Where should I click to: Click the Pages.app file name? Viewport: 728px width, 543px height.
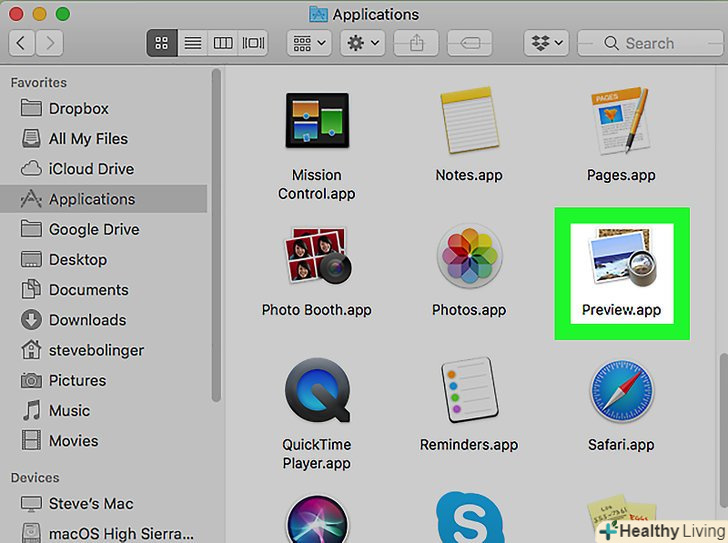(621, 175)
